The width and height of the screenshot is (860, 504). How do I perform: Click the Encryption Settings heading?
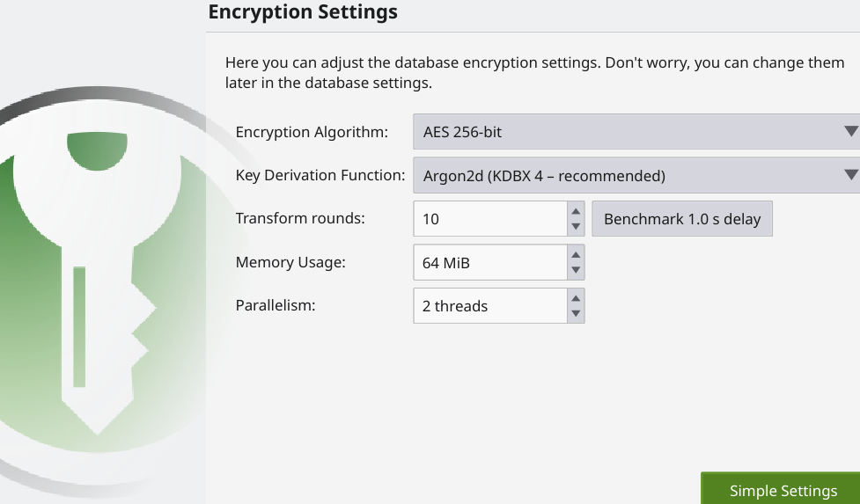(303, 12)
